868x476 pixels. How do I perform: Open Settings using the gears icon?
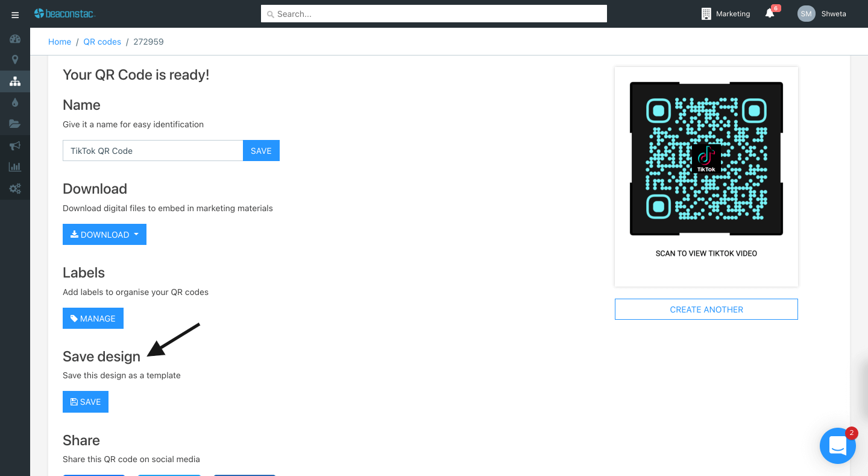coord(14,188)
